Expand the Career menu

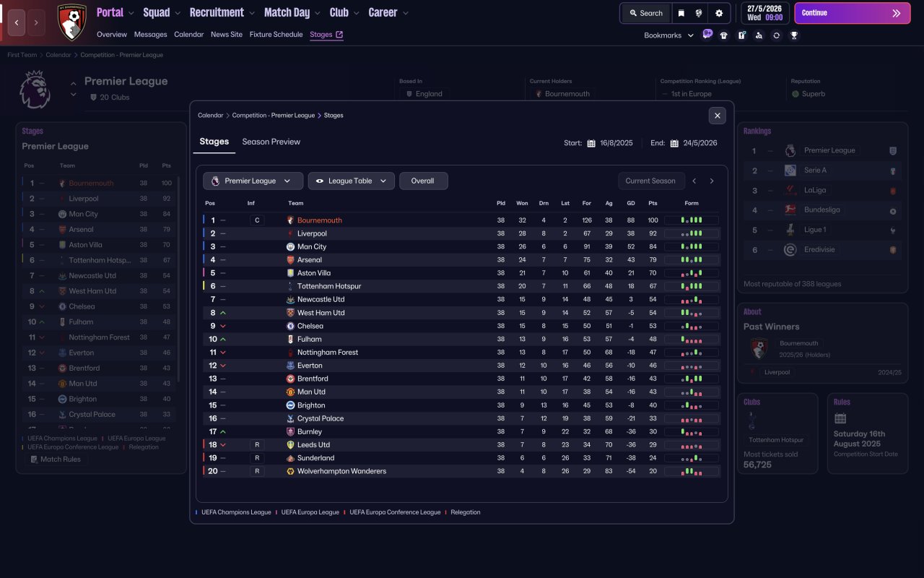coord(388,12)
